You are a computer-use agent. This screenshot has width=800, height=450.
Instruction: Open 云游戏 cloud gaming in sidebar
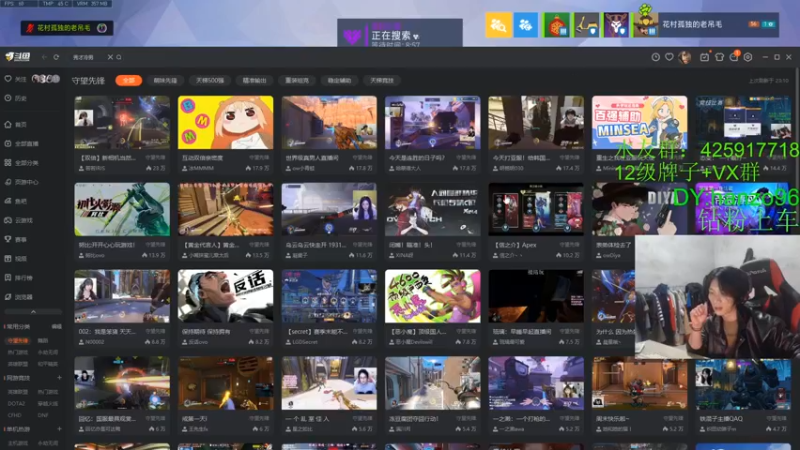pos(19,220)
